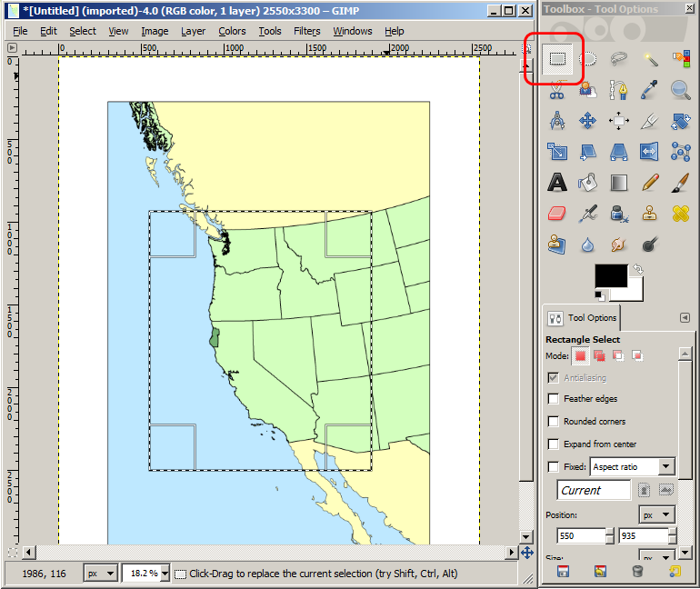The height and width of the screenshot is (589, 700).
Task: Open the Position units px dropdown
Action: coord(656,514)
